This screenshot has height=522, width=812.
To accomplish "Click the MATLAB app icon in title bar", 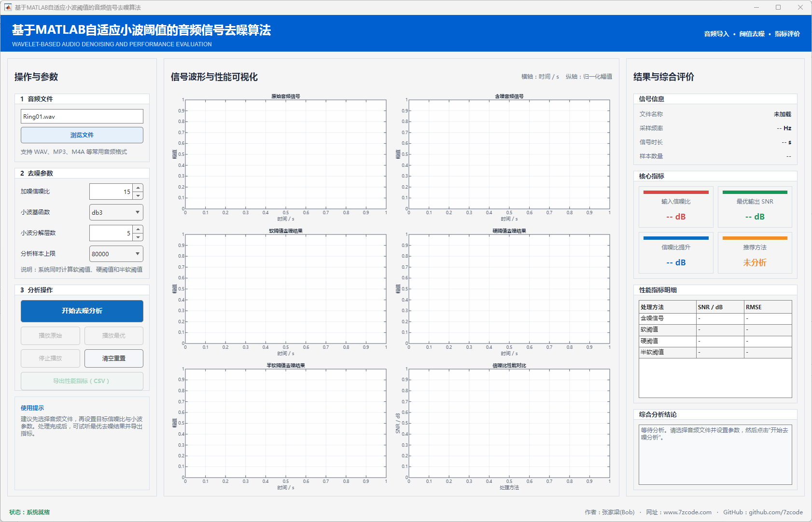I will (x=8, y=7).
